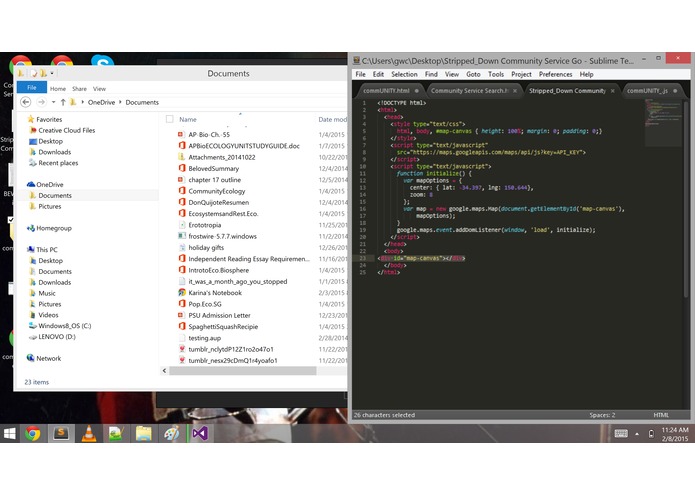Select Pictures under OneDrive

pos(50,206)
